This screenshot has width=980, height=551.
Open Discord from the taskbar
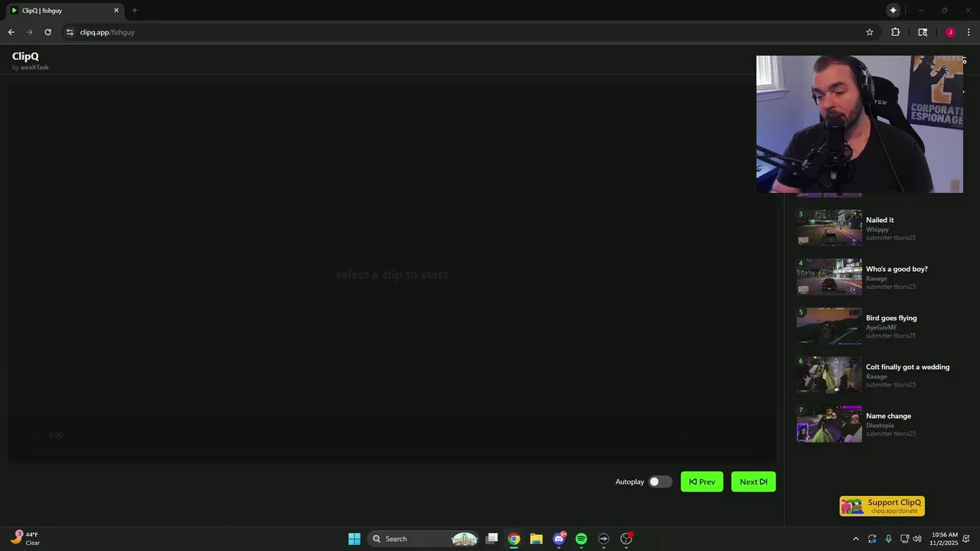pos(559,539)
